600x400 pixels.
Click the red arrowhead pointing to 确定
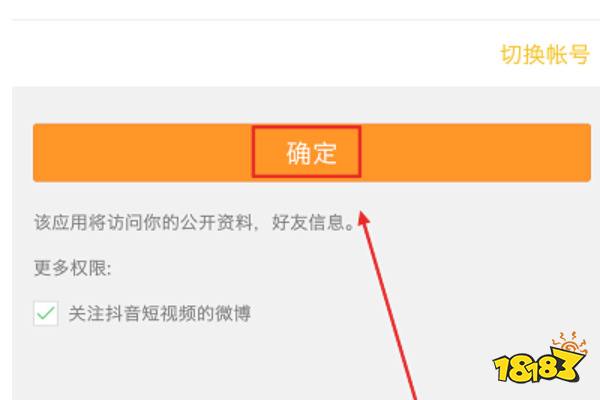(364, 218)
